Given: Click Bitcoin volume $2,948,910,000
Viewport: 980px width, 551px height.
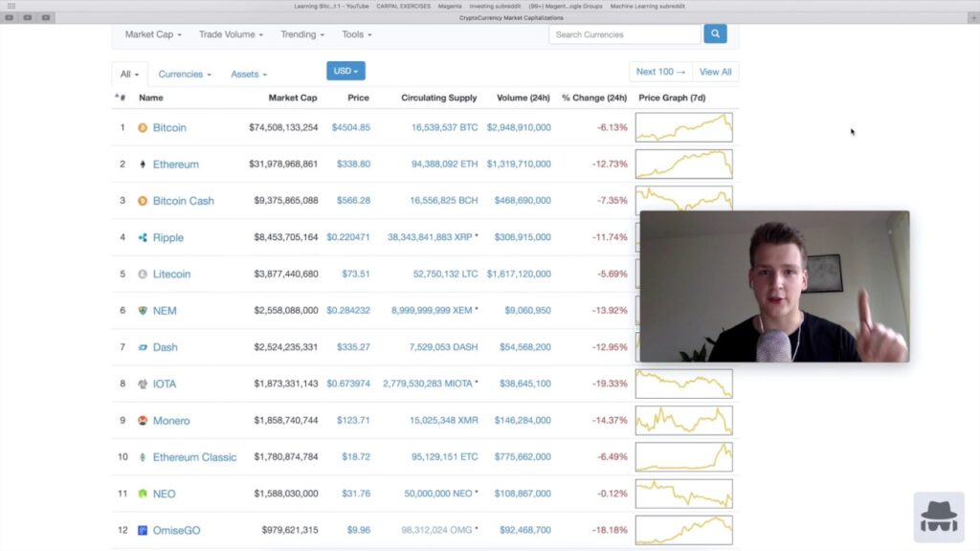Looking at the screenshot, I should pos(519,127).
